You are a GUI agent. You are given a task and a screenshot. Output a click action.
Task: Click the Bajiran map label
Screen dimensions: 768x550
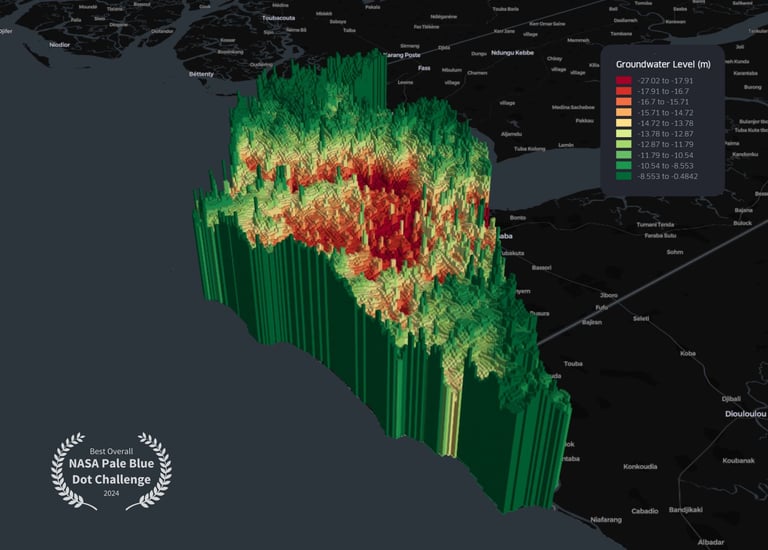coord(592,323)
